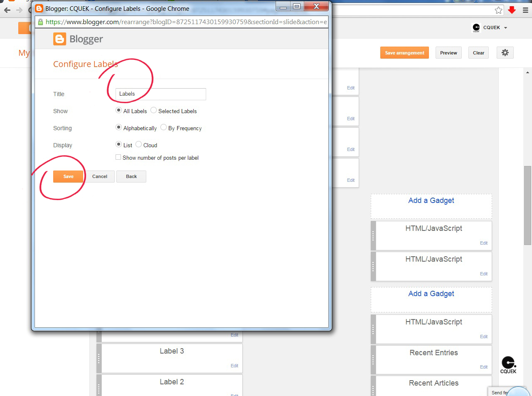Open the settings gear icon
This screenshot has width=532, height=396.
tap(505, 53)
